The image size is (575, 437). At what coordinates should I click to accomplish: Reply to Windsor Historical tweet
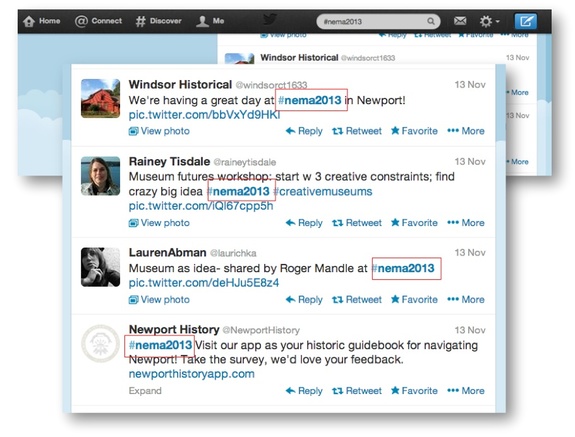[x=304, y=131]
